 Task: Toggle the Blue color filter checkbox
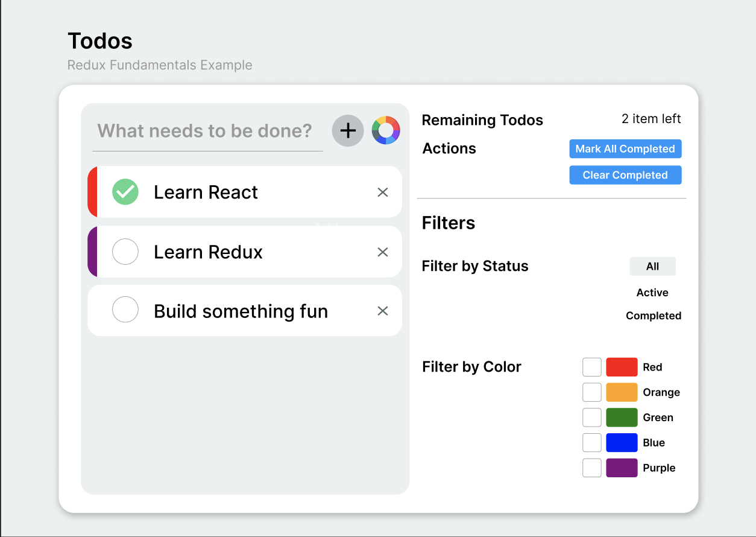point(592,442)
